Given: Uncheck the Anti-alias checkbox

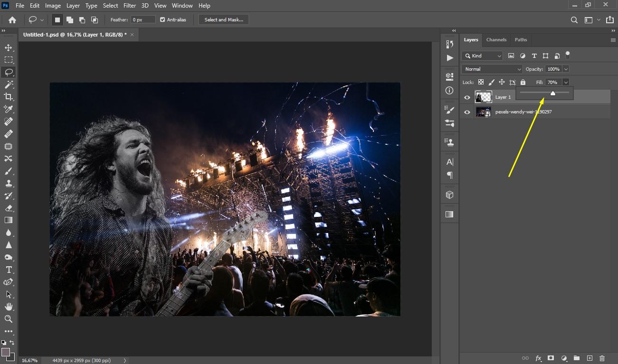Looking at the screenshot, I should 162,19.
